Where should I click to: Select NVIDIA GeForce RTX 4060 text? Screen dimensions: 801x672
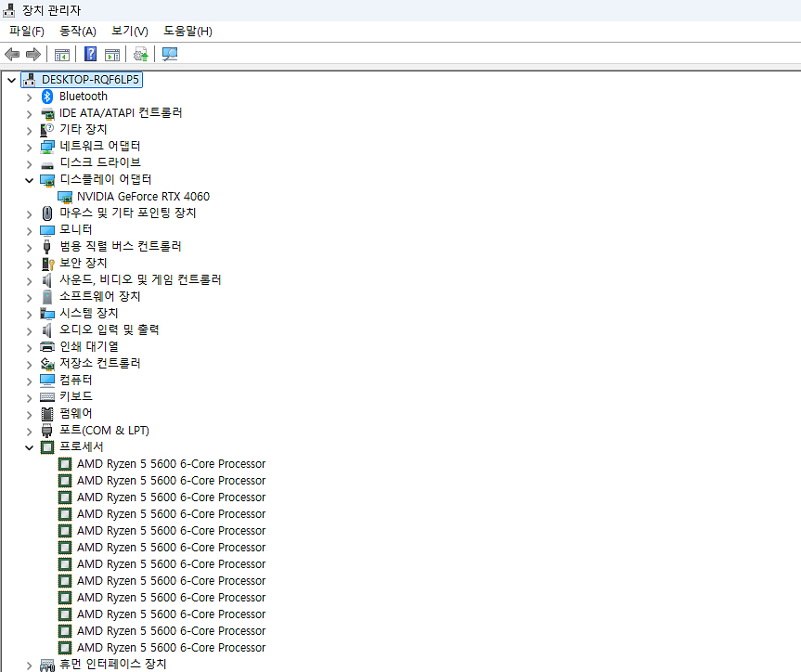tap(143, 197)
